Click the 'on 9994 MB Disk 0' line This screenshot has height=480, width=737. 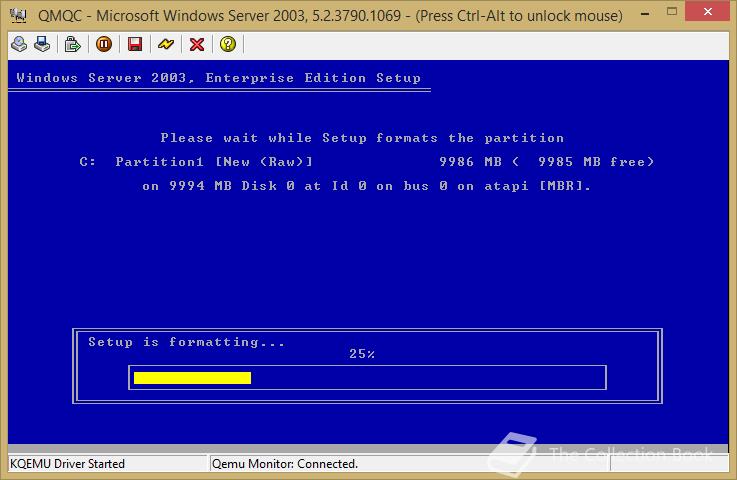pyautogui.click(x=366, y=186)
